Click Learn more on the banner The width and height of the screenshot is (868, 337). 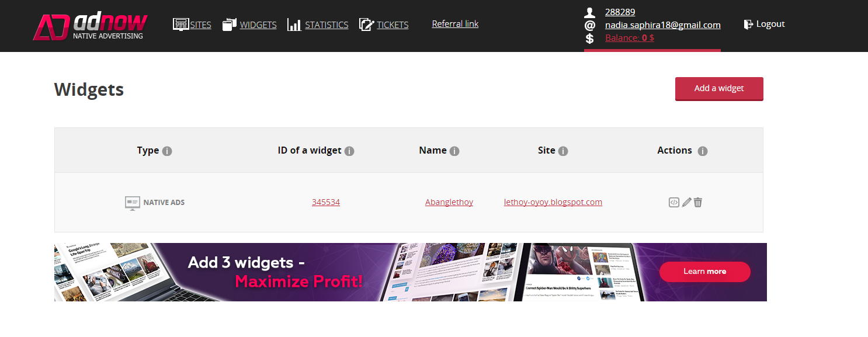point(705,272)
